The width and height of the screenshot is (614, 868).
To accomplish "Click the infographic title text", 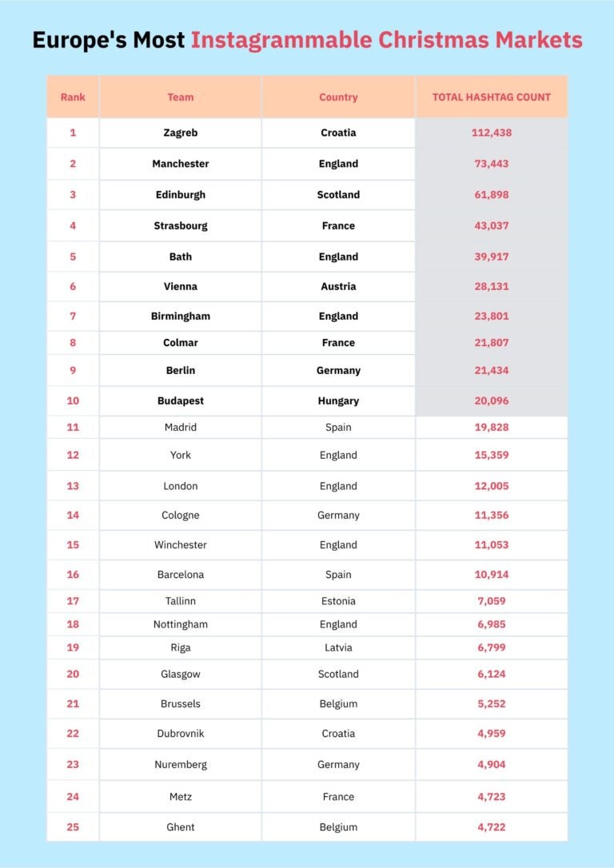I will point(307,40).
